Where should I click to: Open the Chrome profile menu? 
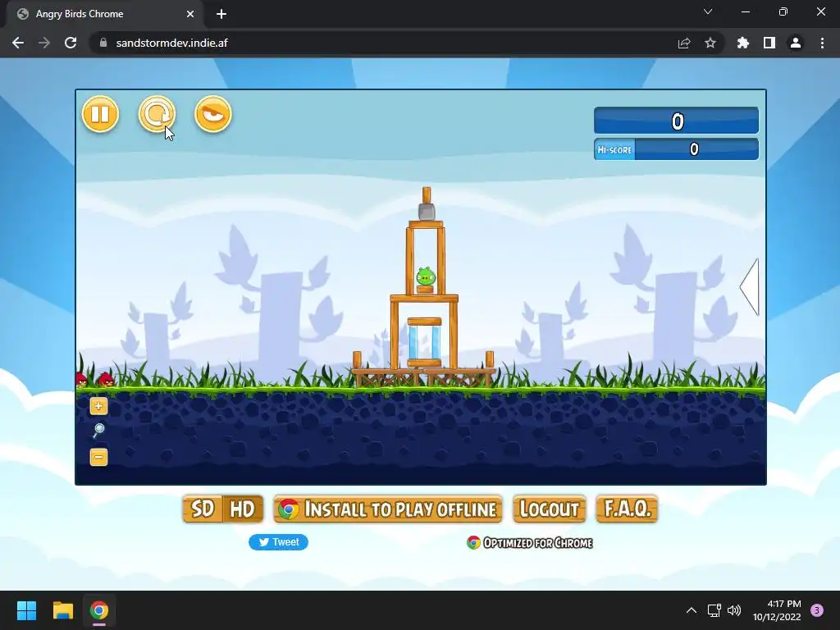click(x=796, y=43)
